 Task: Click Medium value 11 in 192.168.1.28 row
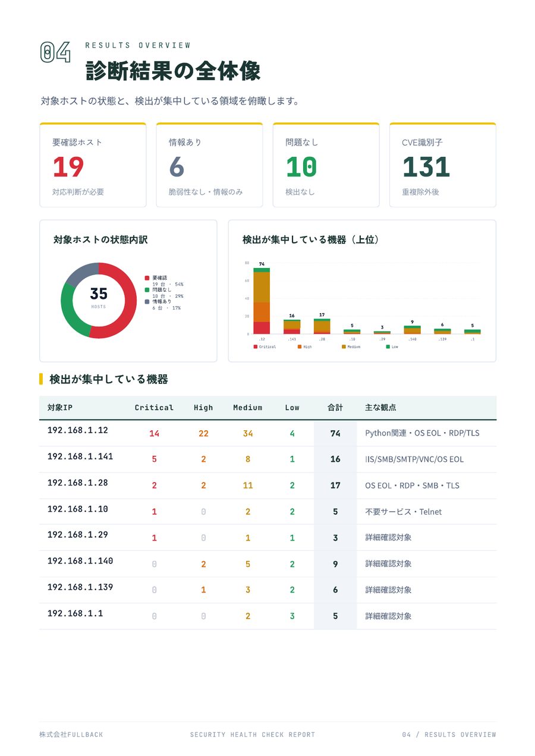point(248,486)
